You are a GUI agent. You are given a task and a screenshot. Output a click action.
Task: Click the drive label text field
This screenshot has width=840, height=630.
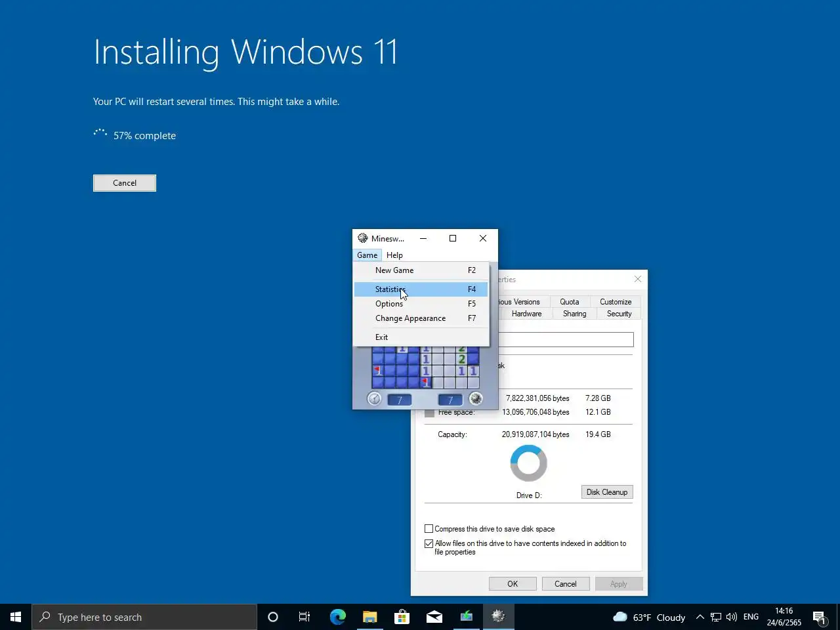coord(566,339)
